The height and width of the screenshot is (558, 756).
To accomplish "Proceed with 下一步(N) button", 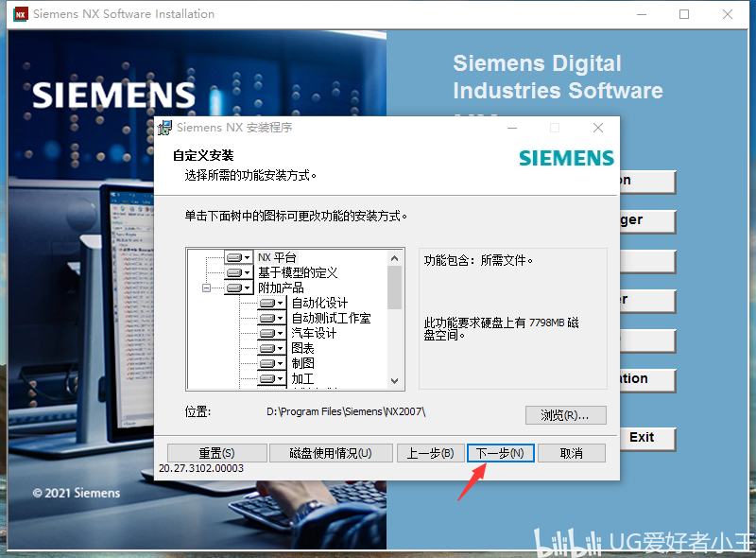I will (x=501, y=453).
